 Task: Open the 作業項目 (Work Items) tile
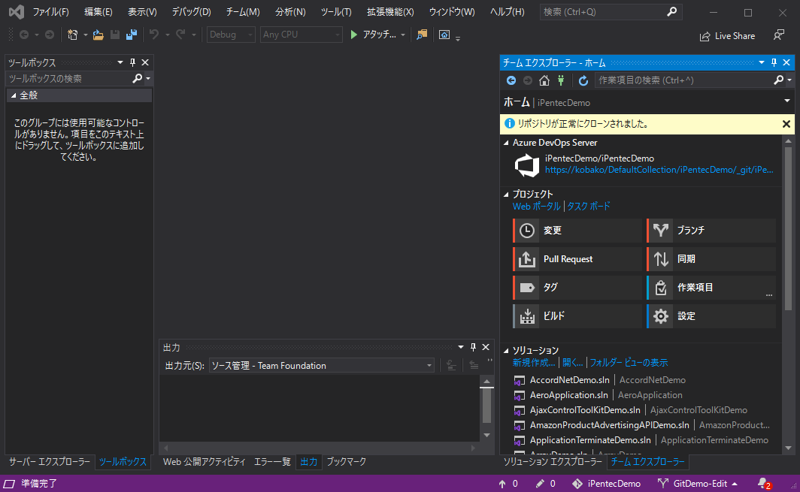[x=711, y=288]
